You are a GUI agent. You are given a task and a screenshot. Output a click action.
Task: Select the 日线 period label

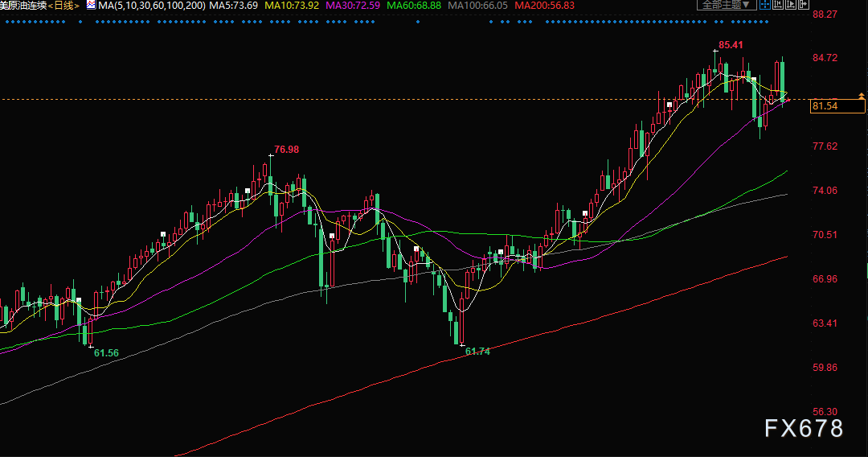(x=63, y=6)
